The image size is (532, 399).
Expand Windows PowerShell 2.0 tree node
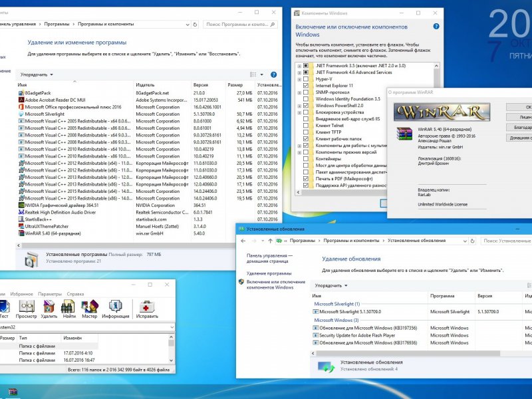click(299, 106)
